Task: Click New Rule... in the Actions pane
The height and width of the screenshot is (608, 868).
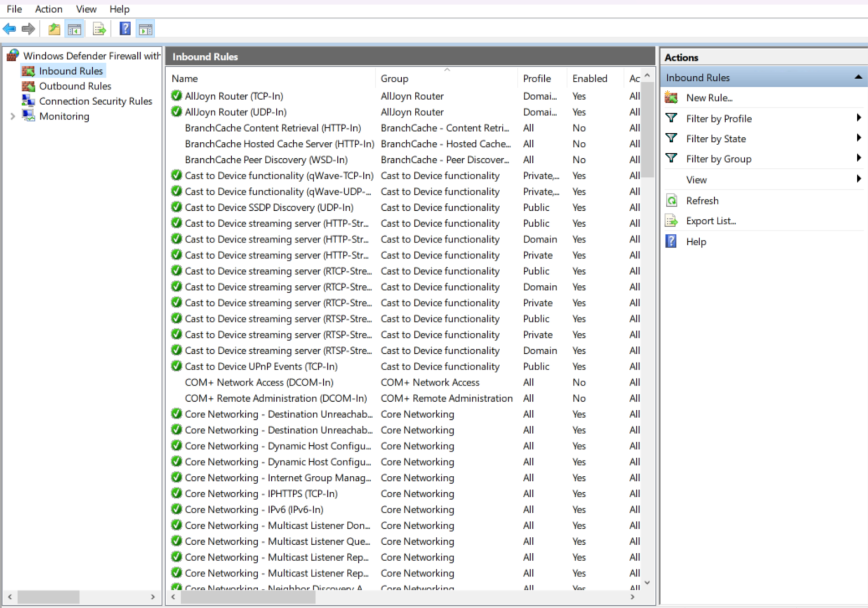Action: 710,97
